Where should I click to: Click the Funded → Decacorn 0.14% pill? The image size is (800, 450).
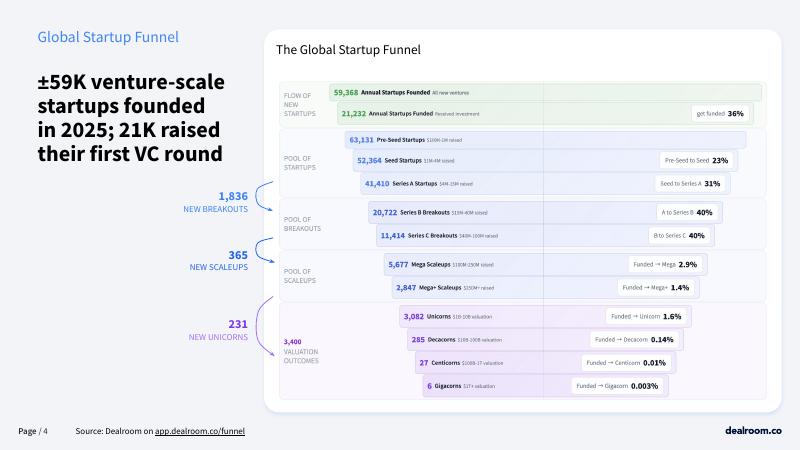click(634, 339)
